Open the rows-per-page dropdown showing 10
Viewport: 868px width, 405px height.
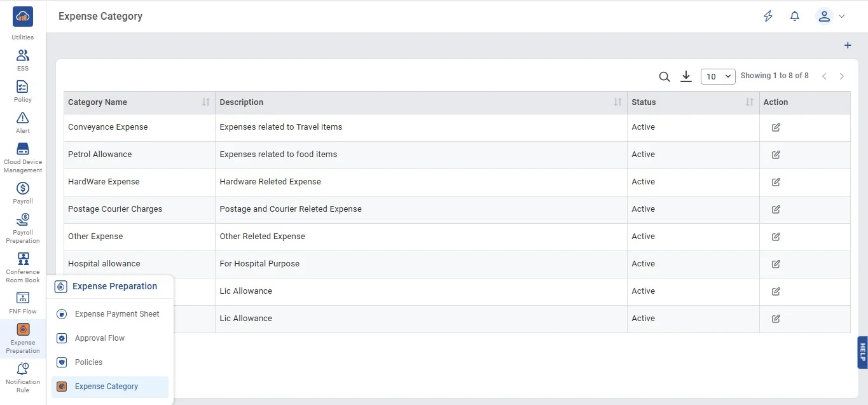pos(717,76)
